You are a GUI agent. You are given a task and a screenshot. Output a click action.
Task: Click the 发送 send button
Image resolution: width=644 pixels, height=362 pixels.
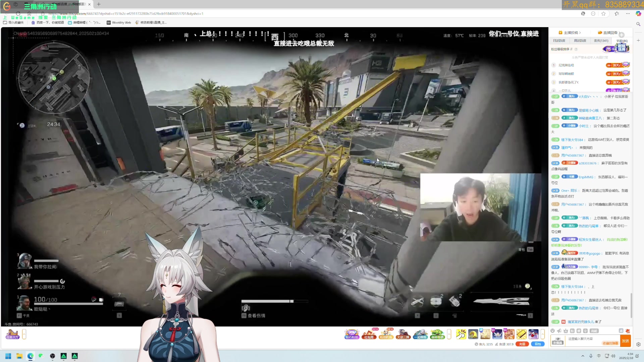(626, 341)
